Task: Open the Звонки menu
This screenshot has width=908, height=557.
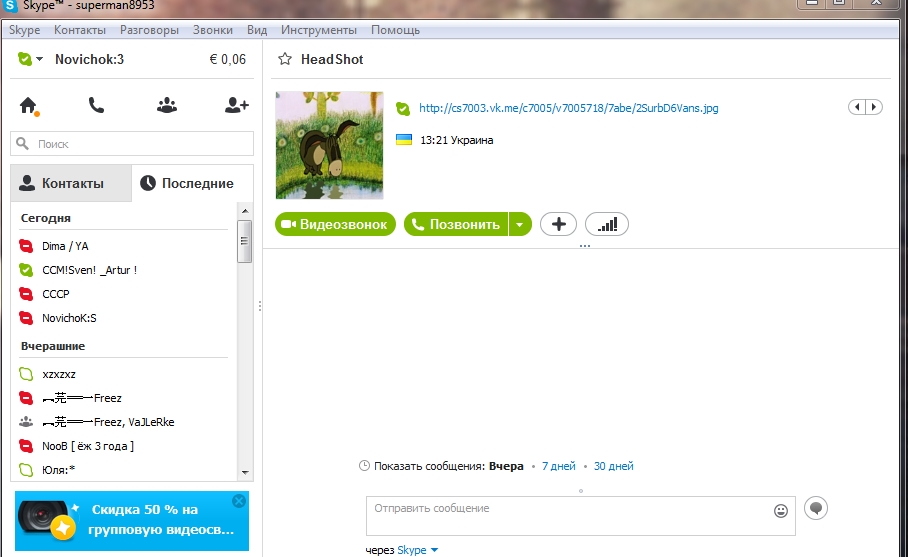Action: (x=213, y=30)
